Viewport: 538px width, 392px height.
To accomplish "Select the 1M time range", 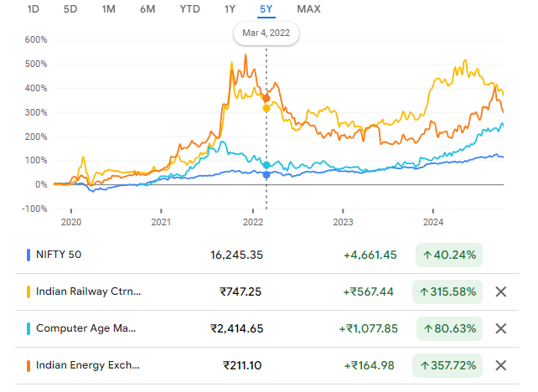I will [108, 9].
